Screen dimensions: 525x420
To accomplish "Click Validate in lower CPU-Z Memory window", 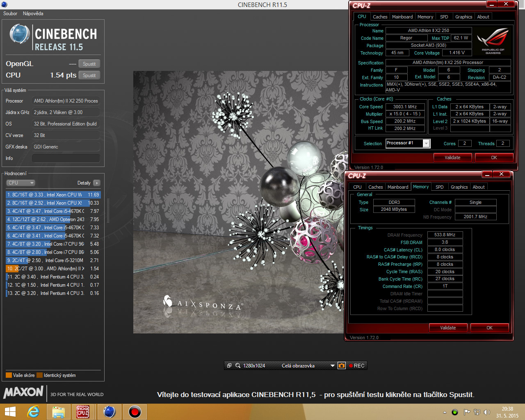I will [448, 328].
